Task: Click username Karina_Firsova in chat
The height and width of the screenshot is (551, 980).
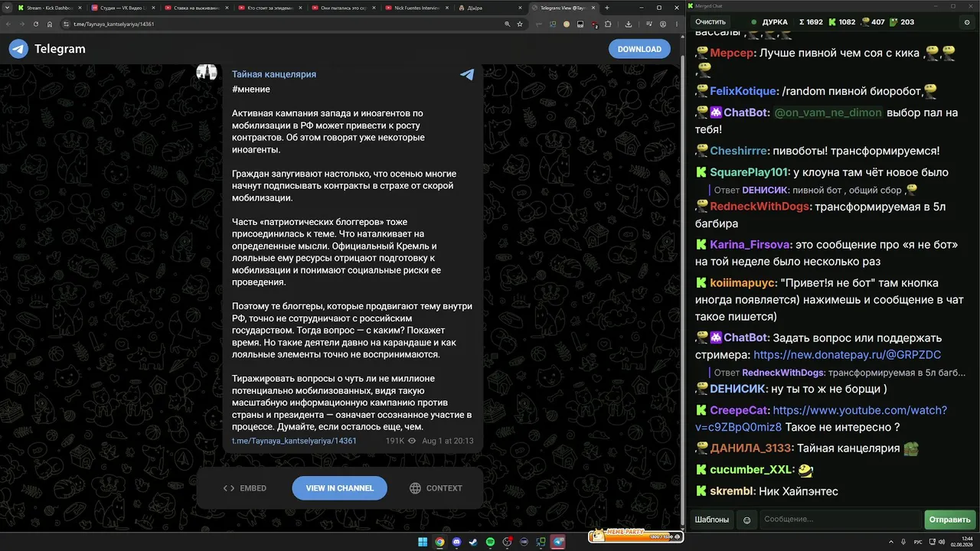Action: [x=750, y=245]
